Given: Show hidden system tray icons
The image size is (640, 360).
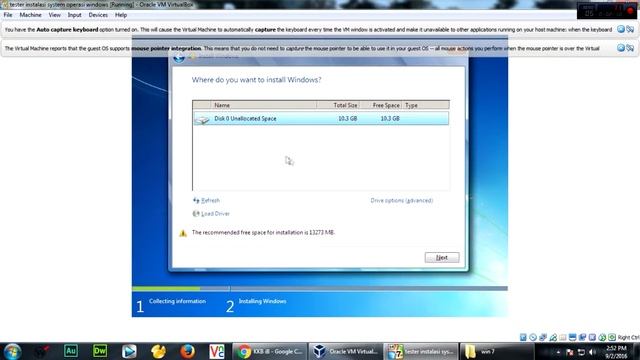Looking at the screenshot, I should 558,352.
